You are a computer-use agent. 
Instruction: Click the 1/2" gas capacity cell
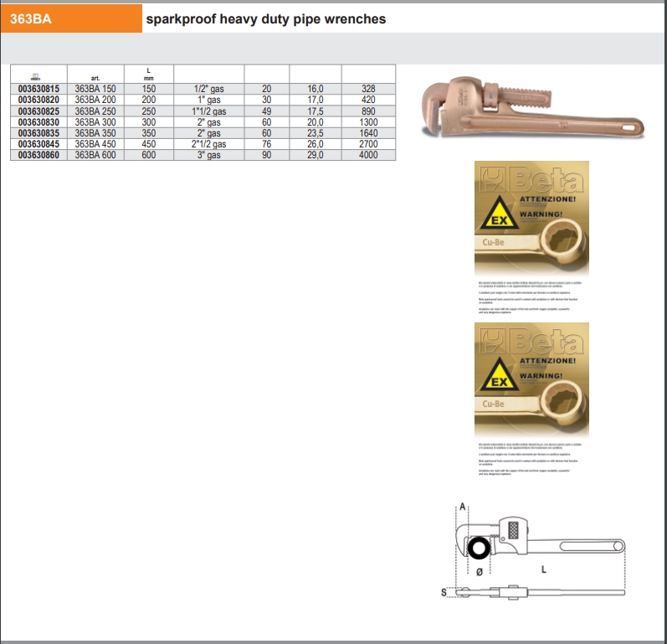pos(209,89)
